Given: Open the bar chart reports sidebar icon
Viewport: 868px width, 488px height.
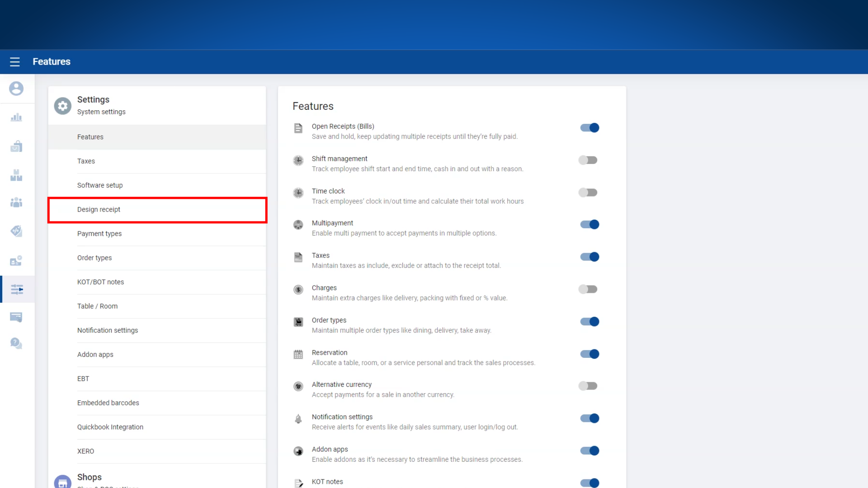Looking at the screenshot, I should click(16, 117).
